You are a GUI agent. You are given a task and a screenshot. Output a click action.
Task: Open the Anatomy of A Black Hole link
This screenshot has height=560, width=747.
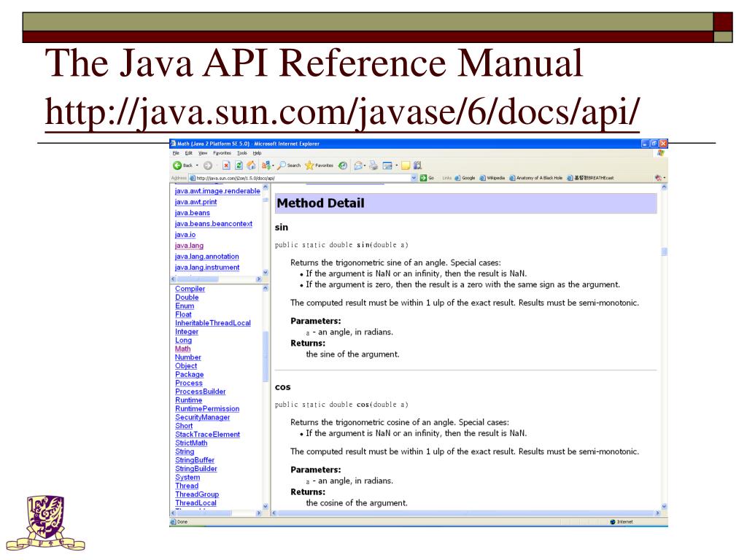(536, 178)
